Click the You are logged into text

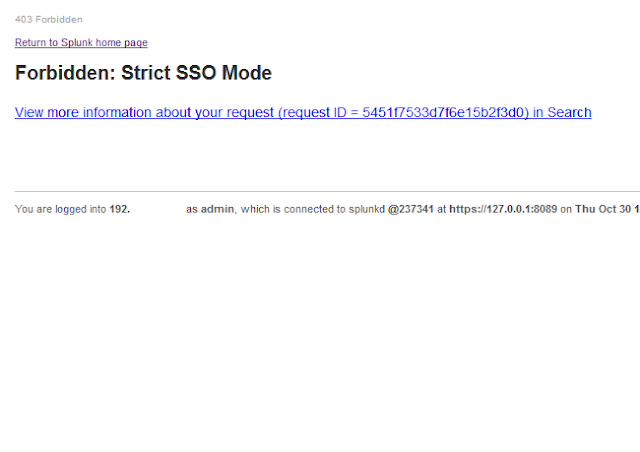tap(61, 209)
